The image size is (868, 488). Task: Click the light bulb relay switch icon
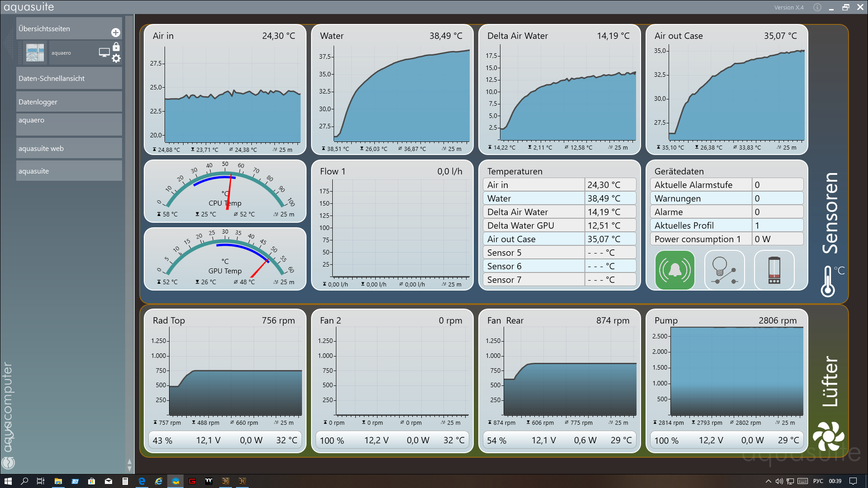coord(724,270)
